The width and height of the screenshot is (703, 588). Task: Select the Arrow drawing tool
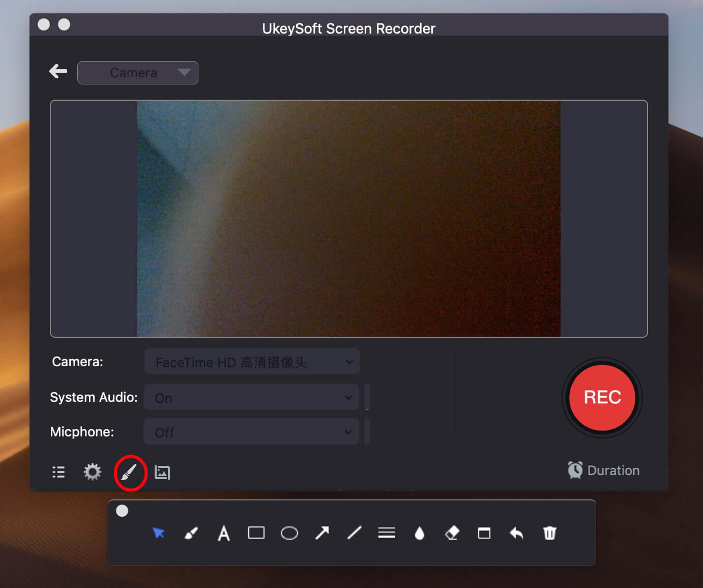[x=321, y=533]
